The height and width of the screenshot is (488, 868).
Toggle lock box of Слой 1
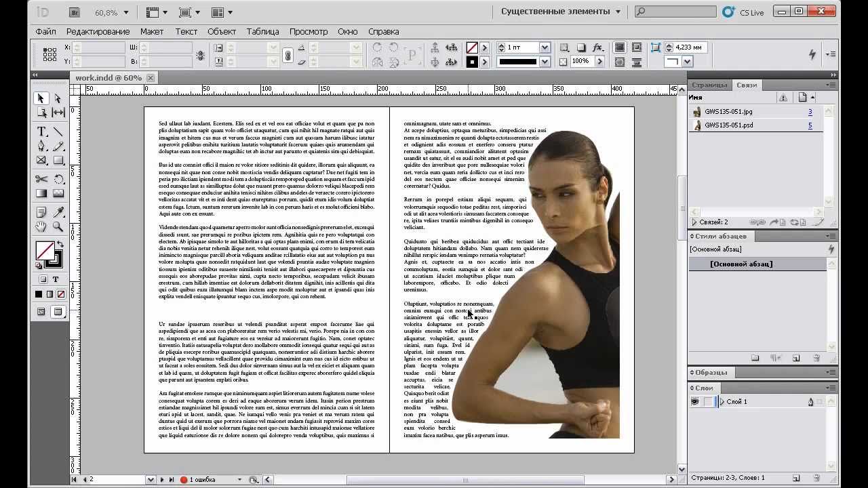coord(708,402)
